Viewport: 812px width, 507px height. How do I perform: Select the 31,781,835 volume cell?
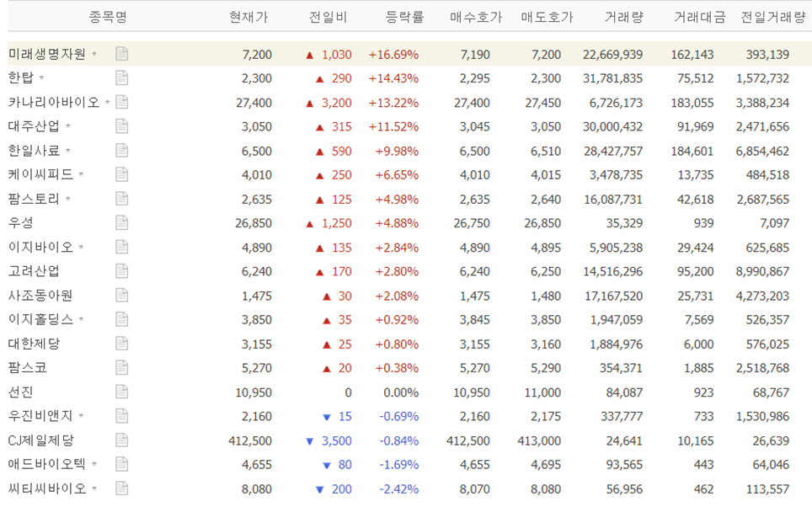[x=612, y=78]
